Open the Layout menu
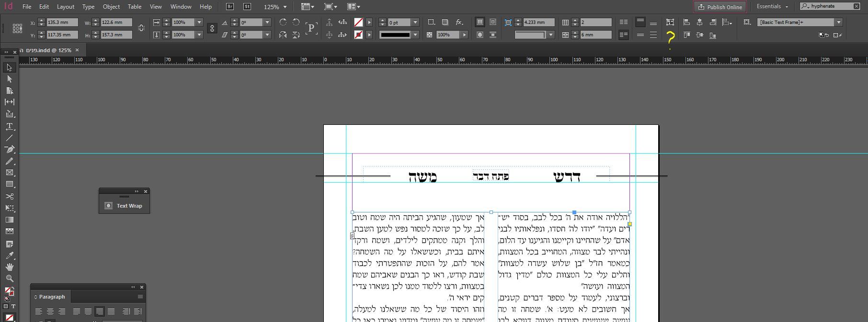This screenshot has width=868, height=322. coord(65,7)
